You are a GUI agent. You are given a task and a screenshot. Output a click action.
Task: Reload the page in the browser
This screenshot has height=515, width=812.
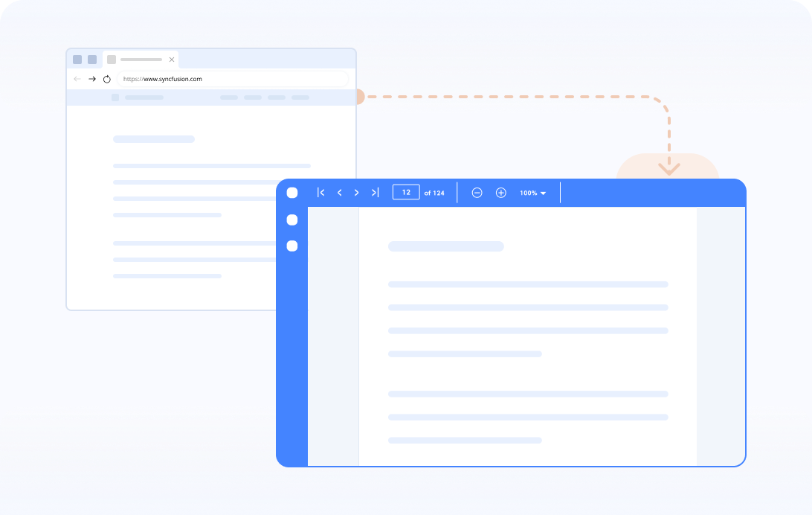107,79
